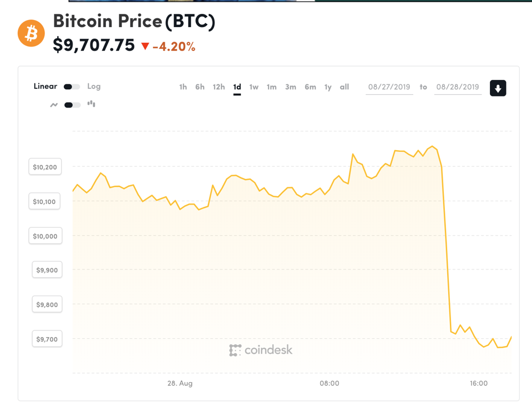The height and width of the screenshot is (408, 532).
Task: Click the $10,000 axis label chip
Action: click(45, 236)
